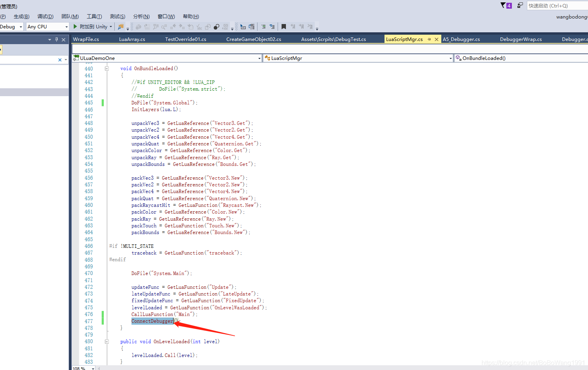The height and width of the screenshot is (370, 588).
Task: Click the grayed abc check toolbar icon
Action: pyautogui.click(x=199, y=26)
